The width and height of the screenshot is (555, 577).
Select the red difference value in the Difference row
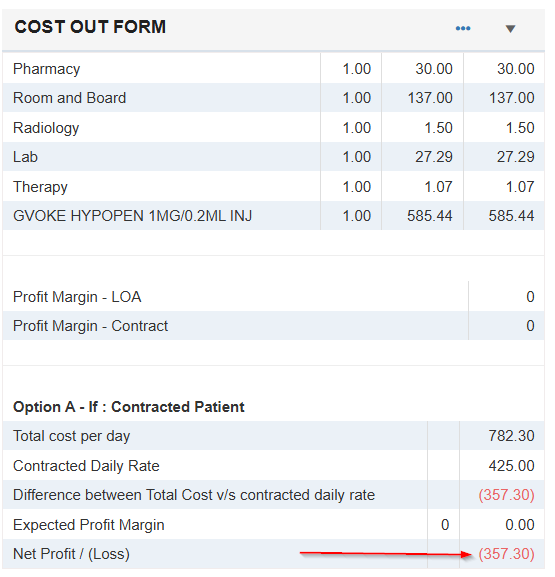pyautogui.click(x=506, y=495)
